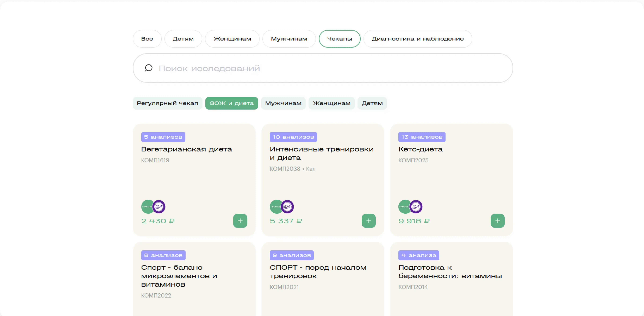Expand the 5 анализов badge on Вегетарианская диета
Image resolution: width=644 pixels, height=316 pixels.
pyautogui.click(x=163, y=137)
